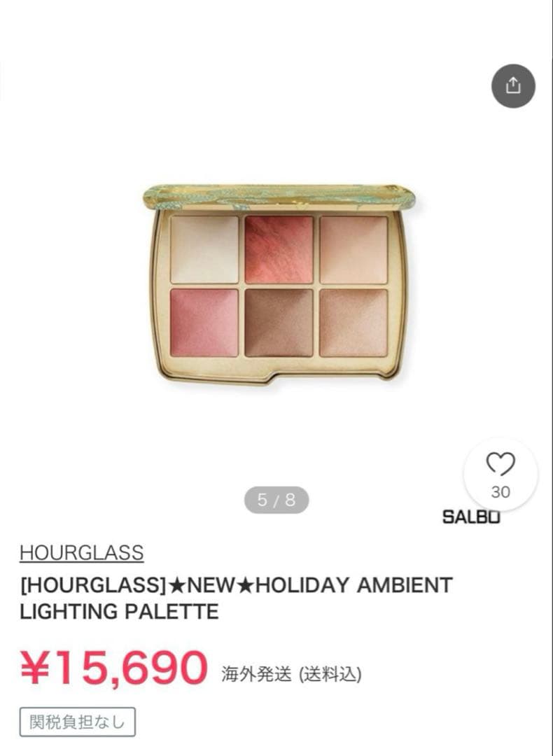Select the champagne bottom-right highlighter shade
553x756 pixels.
click(x=354, y=323)
